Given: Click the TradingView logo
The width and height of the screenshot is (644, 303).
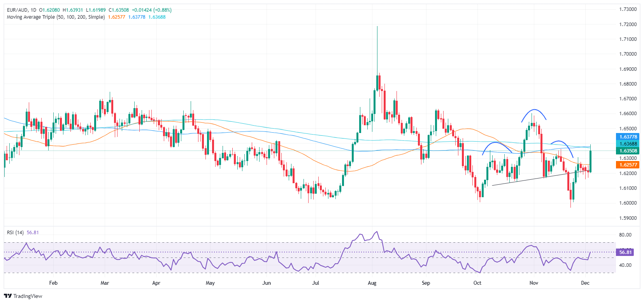Looking at the screenshot, I should (x=23, y=296).
